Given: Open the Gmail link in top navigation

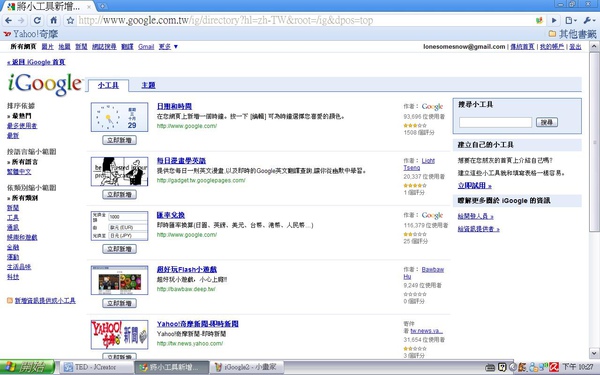Looking at the screenshot, I should tap(146, 46).
